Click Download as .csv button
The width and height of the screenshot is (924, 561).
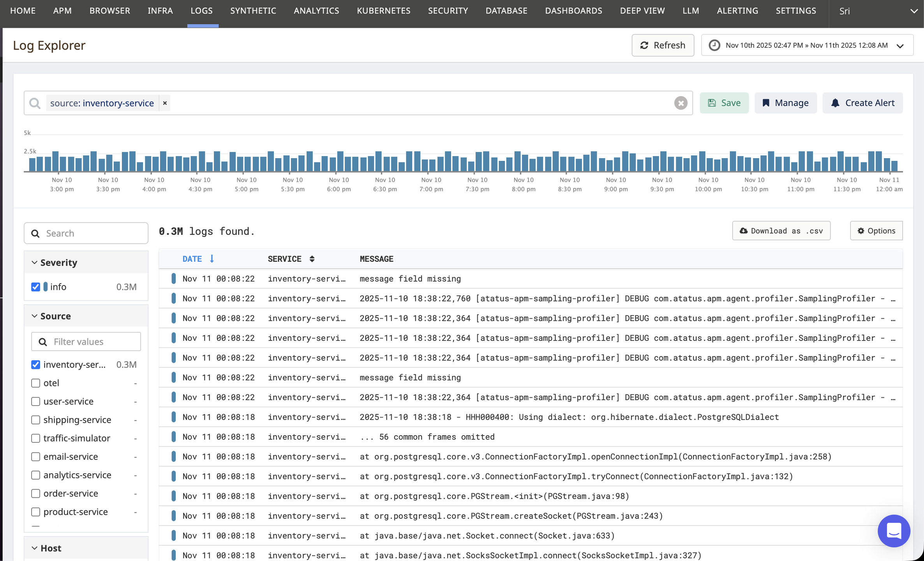tap(781, 231)
